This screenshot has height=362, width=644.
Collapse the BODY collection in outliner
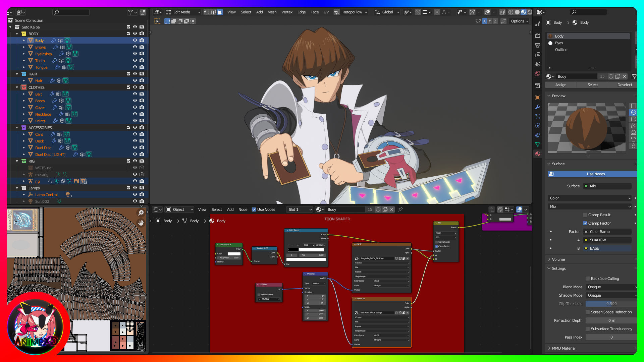[17, 34]
